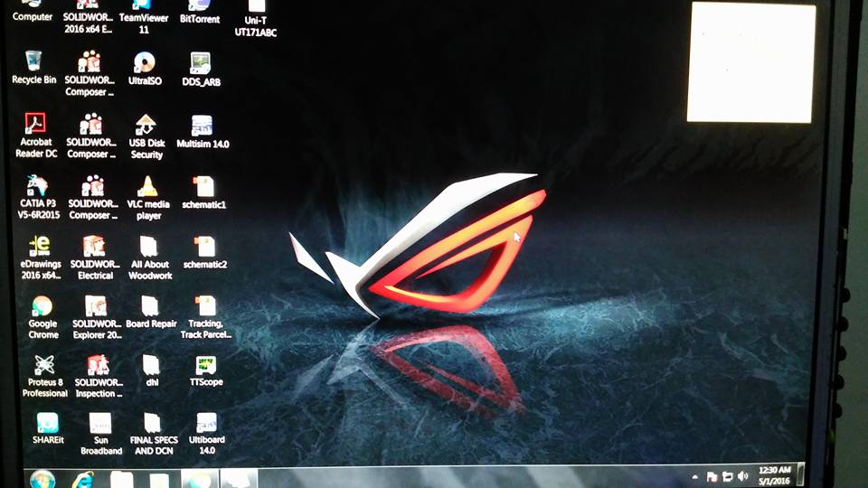The width and height of the screenshot is (868, 488).
Task: Open the Multisim 14.0 shortcut
Action: [203, 132]
